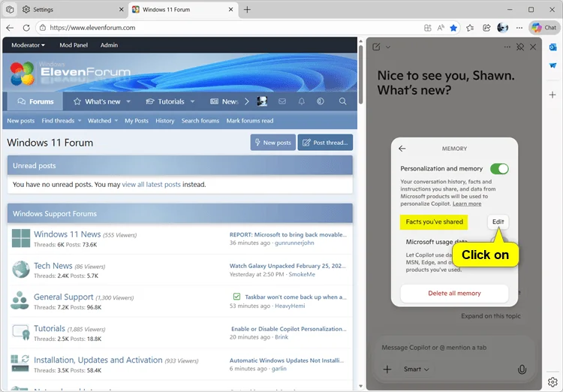
Task: Click the address bar URL field
Action: (230, 28)
